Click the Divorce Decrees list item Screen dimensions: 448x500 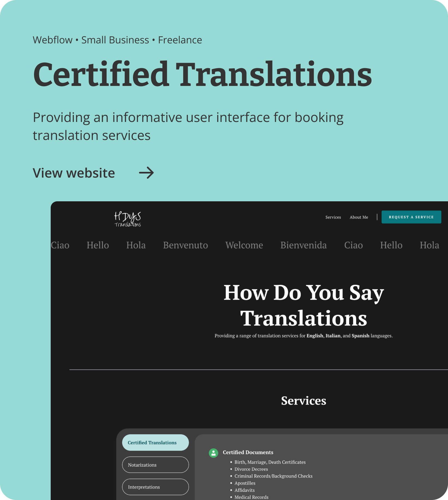coord(251,469)
